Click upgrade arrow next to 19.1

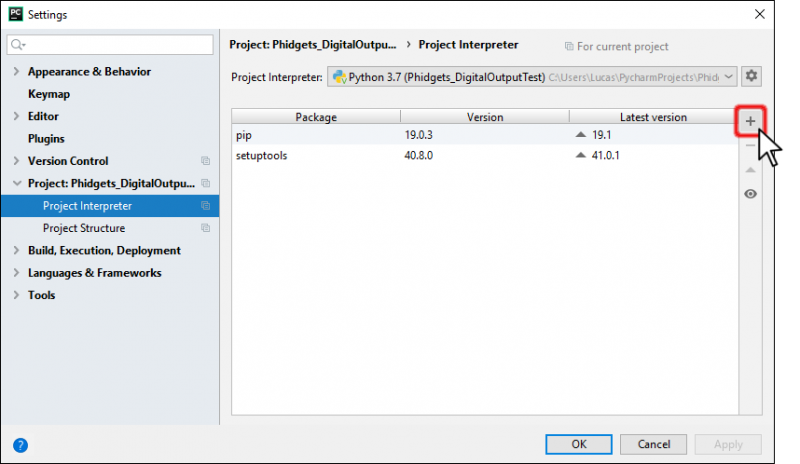580,135
